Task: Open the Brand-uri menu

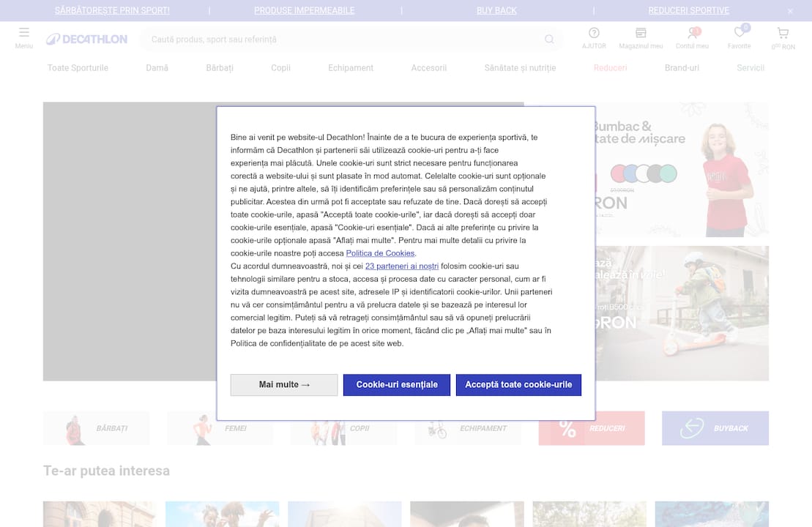Action: pyautogui.click(x=682, y=68)
